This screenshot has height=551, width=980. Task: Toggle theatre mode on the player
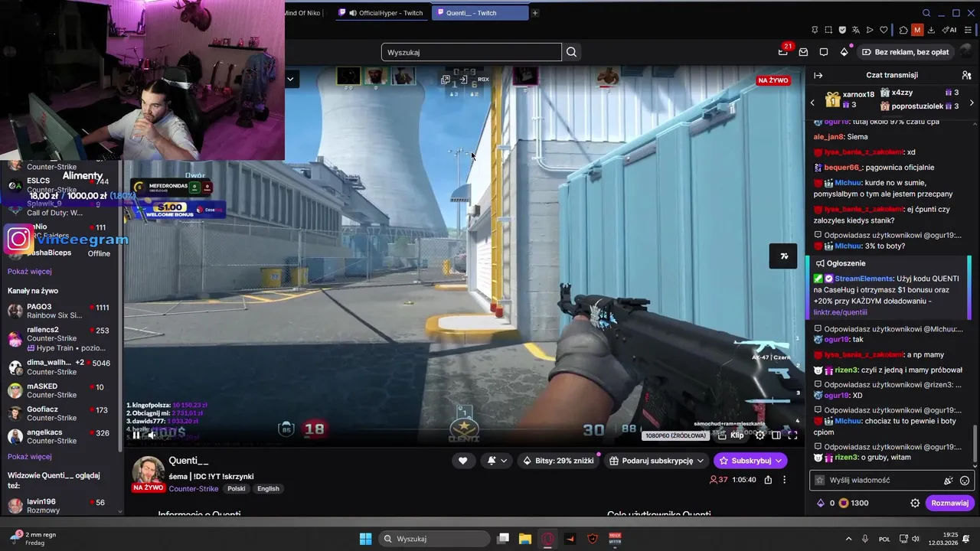point(776,435)
